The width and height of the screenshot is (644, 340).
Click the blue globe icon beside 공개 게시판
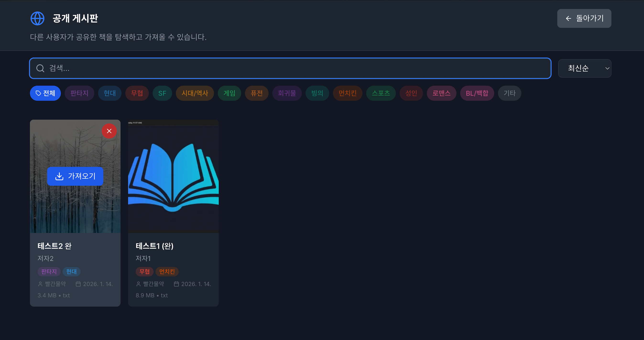(37, 18)
